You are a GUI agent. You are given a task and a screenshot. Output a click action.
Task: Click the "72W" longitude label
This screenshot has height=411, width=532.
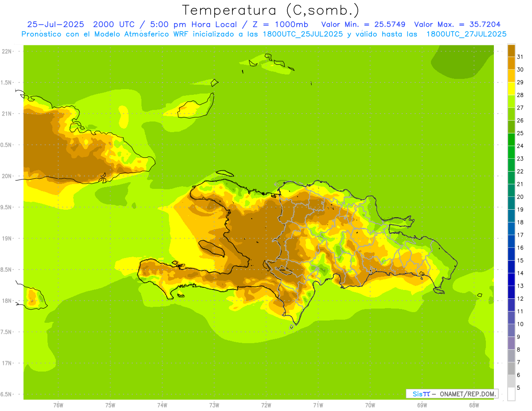266,405
